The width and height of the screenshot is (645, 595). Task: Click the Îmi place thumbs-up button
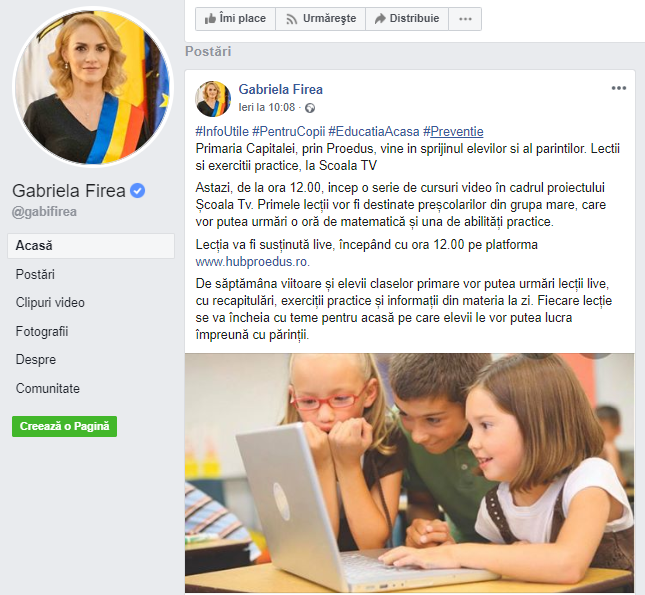235,19
